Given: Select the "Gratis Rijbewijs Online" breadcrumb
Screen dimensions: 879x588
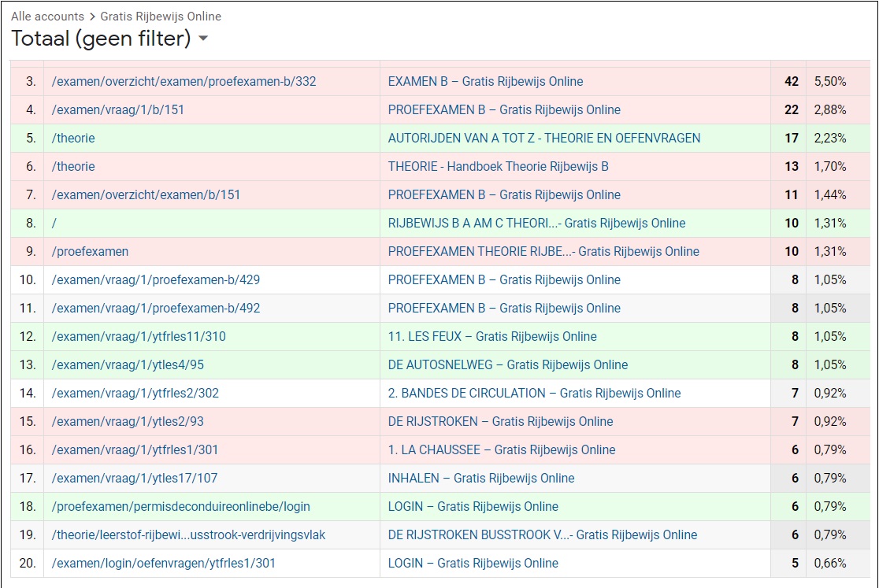Looking at the screenshot, I should (161, 17).
